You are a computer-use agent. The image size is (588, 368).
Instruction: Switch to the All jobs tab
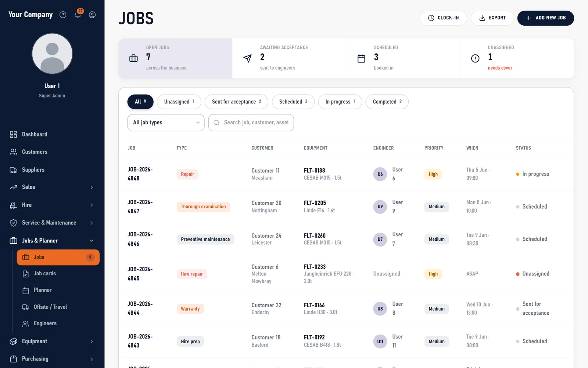point(140,102)
